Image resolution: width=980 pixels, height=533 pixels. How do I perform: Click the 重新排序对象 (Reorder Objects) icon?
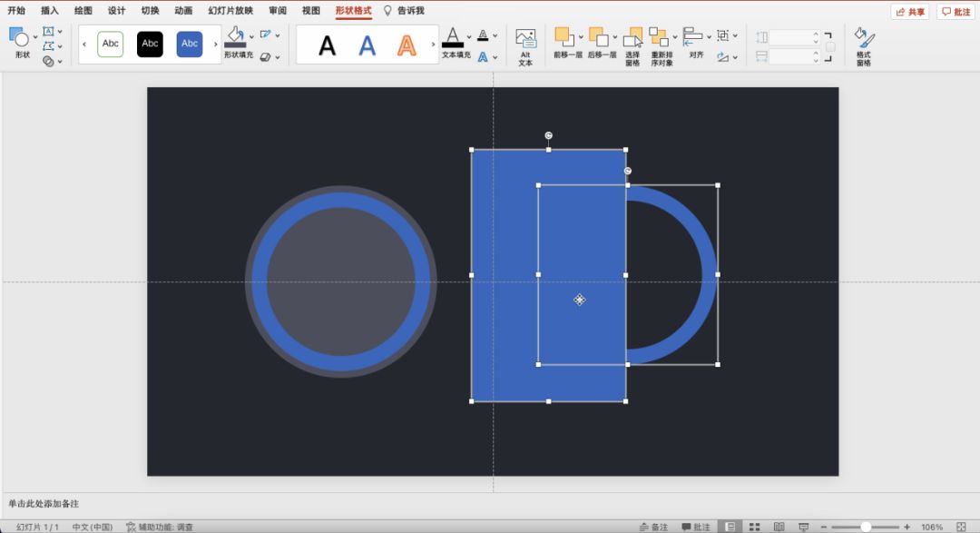point(660,38)
